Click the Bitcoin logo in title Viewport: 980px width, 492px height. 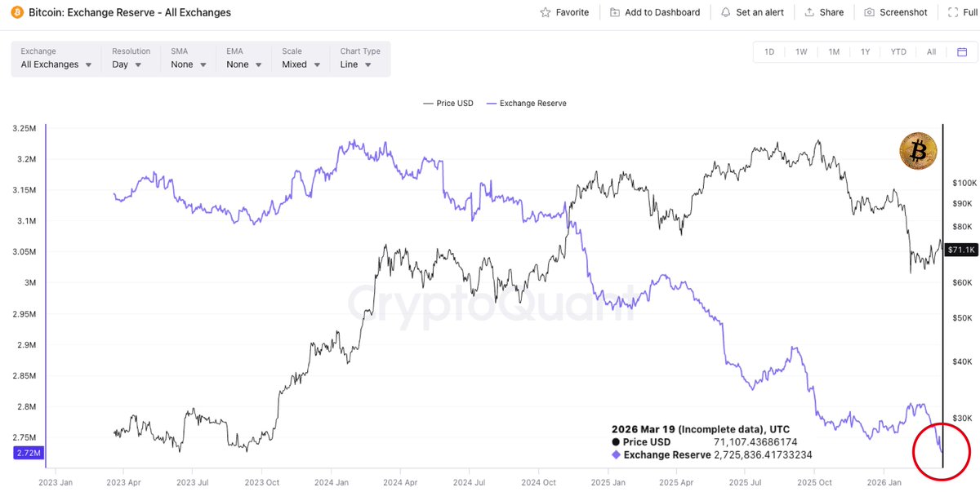[x=16, y=12]
